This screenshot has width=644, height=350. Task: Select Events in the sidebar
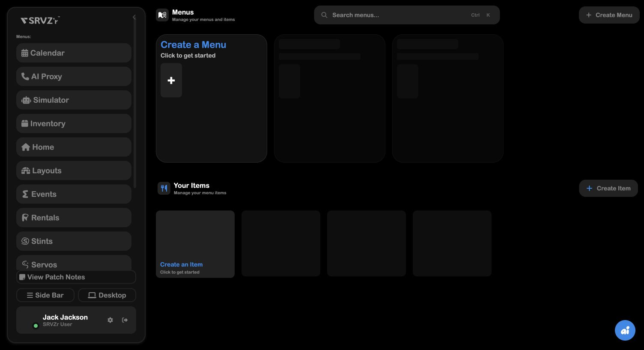(x=74, y=194)
